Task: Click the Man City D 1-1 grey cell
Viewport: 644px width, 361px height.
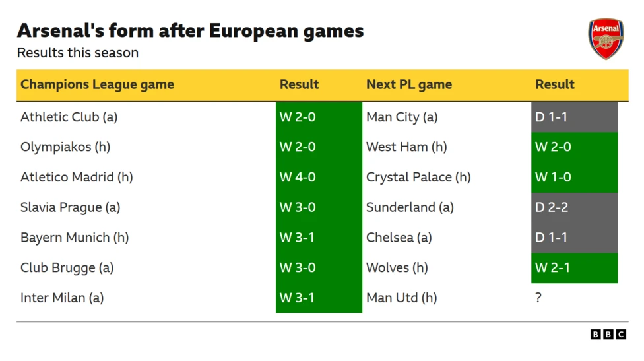Action: (x=574, y=117)
